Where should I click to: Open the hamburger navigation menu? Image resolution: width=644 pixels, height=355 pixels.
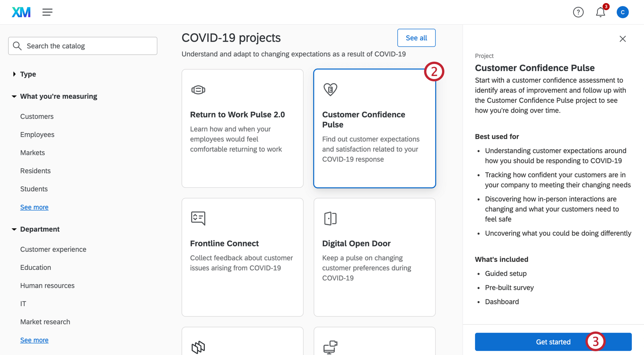pos(47,12)
